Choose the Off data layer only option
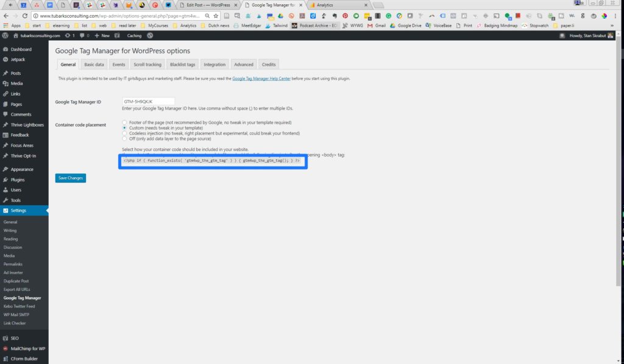 124,138
